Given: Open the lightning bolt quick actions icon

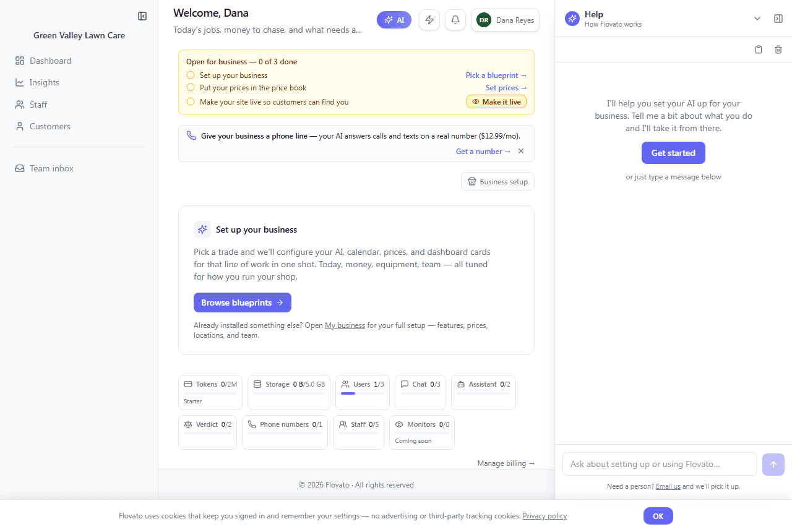Looking at the screenshot, I should (429, 20).
